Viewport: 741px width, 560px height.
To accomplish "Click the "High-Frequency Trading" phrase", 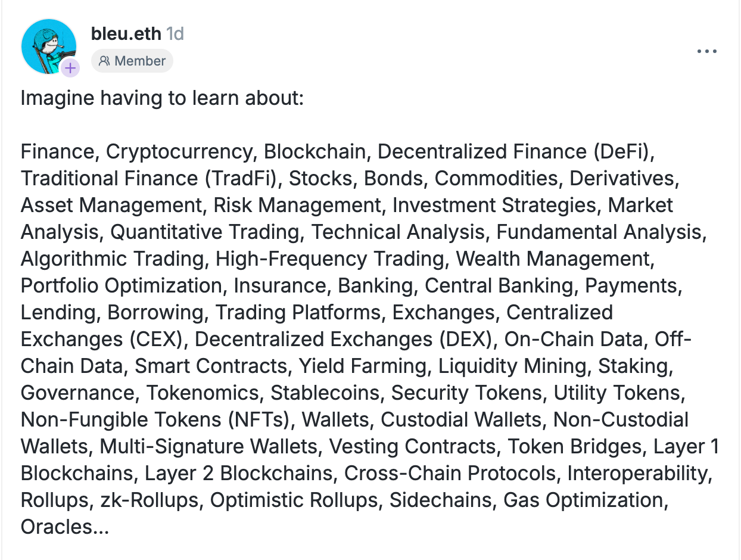I will point(330,259).
